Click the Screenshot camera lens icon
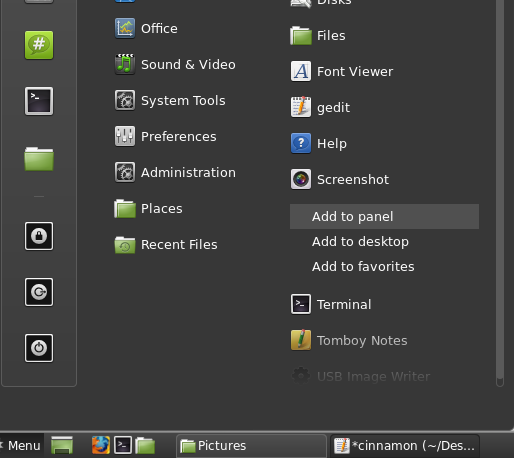This screenshot has height=458, width=514. (301, 179)
